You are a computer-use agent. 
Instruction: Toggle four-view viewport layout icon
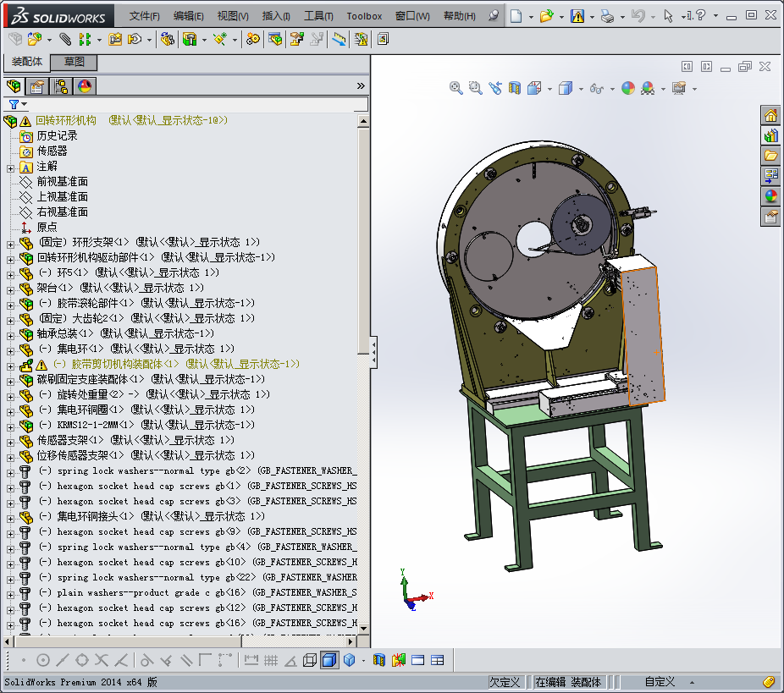click(x=438, y=660)
